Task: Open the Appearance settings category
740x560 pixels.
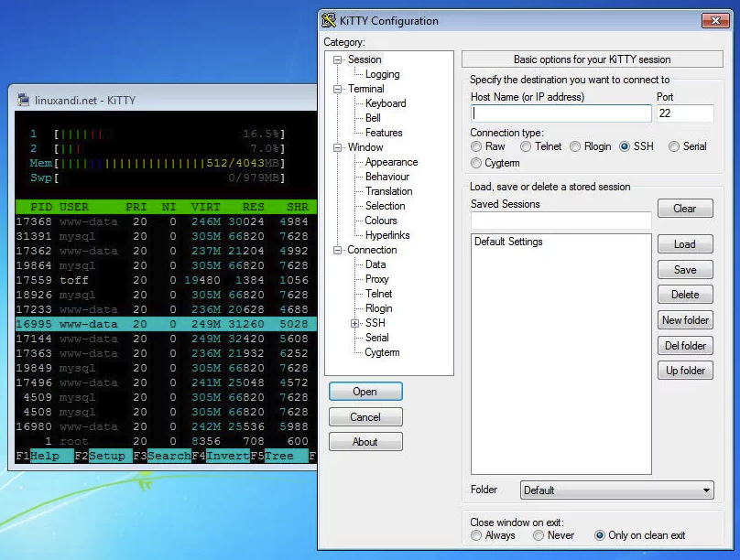Action: point(391,162)
